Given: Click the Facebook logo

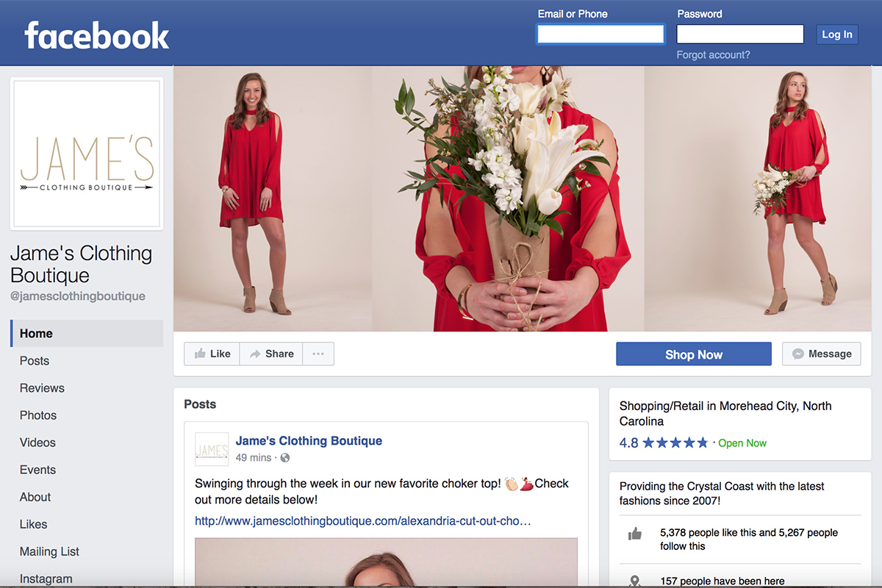Looking at the screenshot, I should 97,35.
